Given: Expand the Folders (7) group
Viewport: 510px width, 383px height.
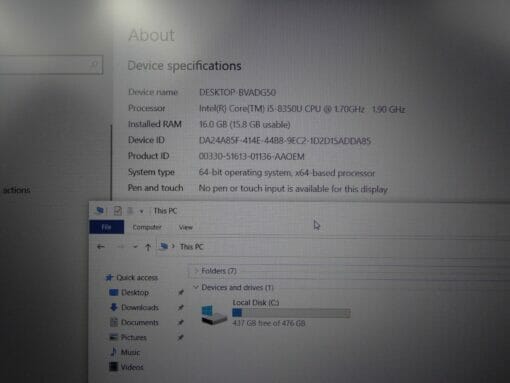Looking at the screenshot, I should coord(196,271).
